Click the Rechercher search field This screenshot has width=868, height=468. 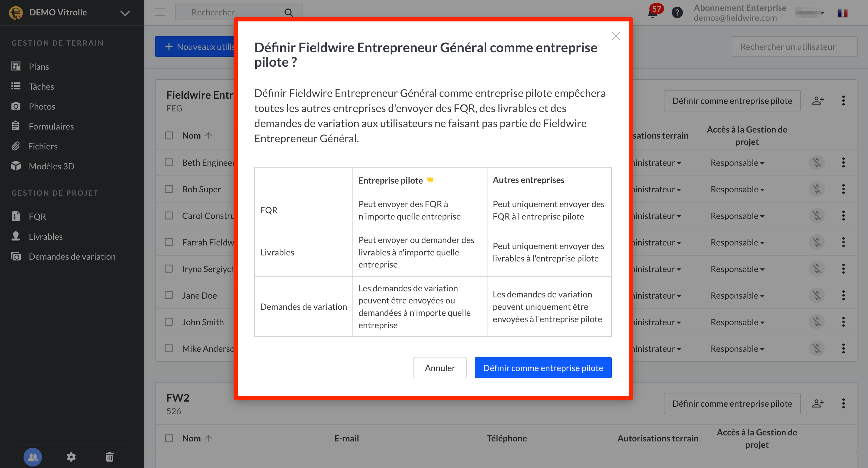239,12
